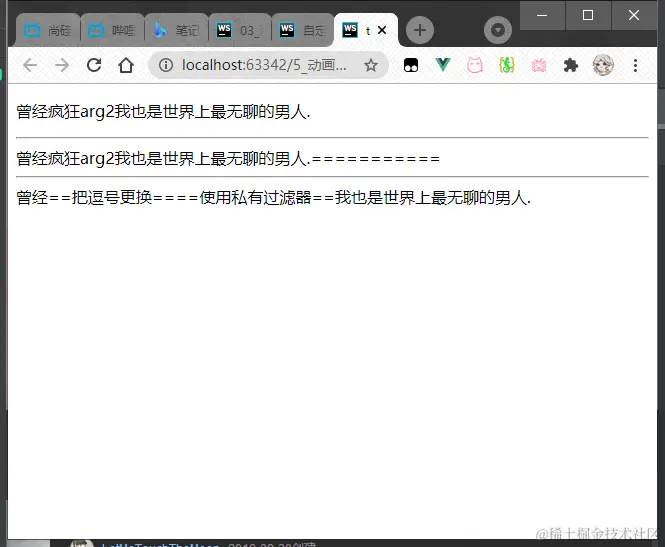Switch to the 03_ WebStorm tab
665x547 pixels.
(240, 30)
